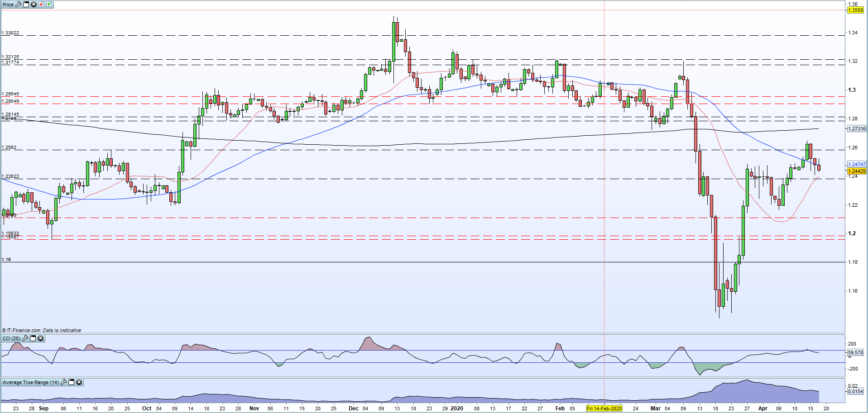Select the 1.29049 level label
868x413 pixels.
(x=10, y=101)
